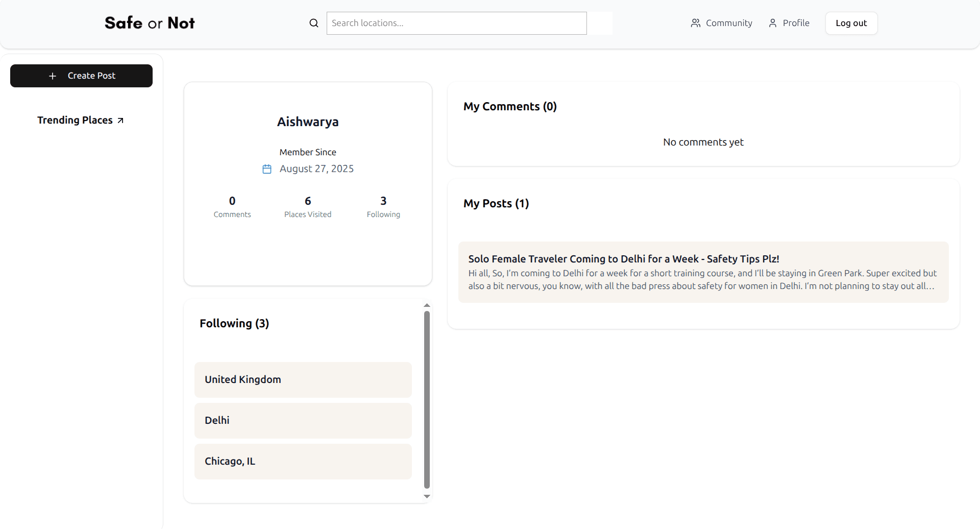
Task: Open the Solo Female Traveler post
Action: tap(703, 272)
